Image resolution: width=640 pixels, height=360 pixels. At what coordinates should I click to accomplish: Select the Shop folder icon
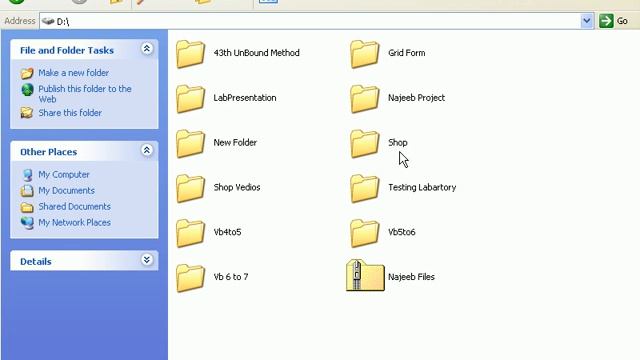tap(364, 143)
